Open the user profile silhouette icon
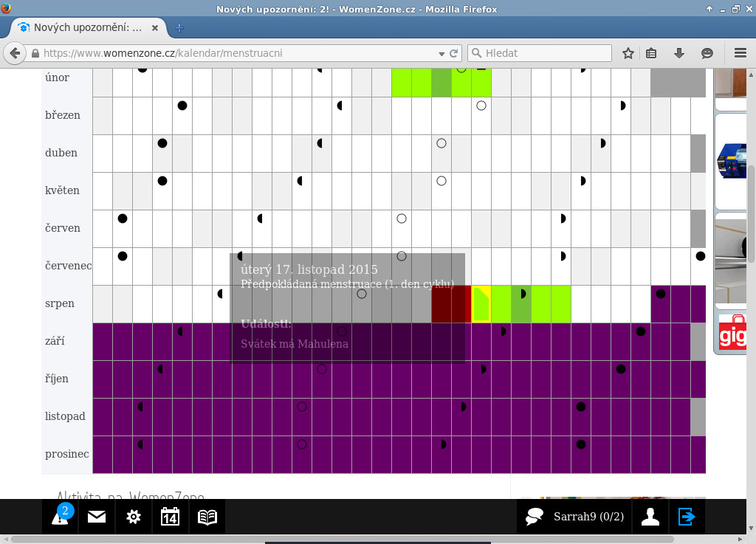Screen dimensions: 756x544 650,517
